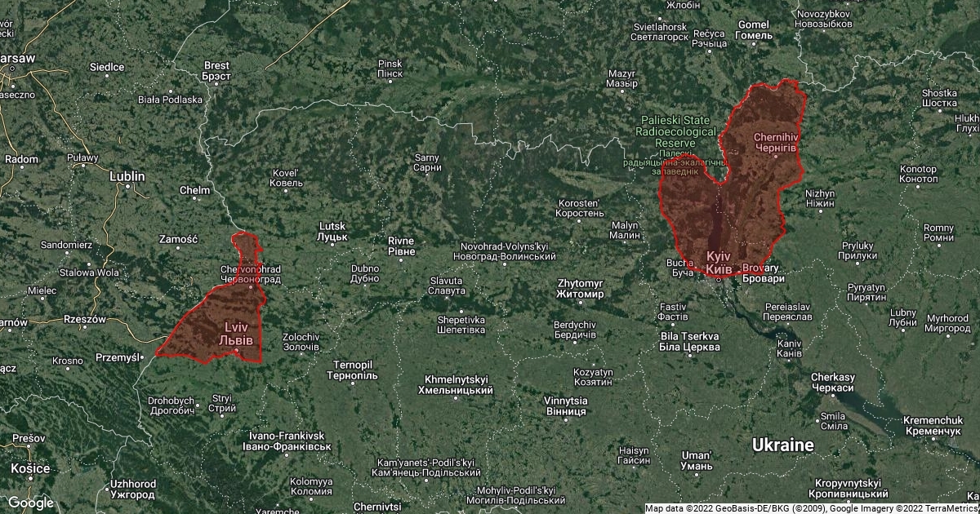Select the Slavuta town label
Viewport: 980px width, 514px height.
[x=447, y=286]
